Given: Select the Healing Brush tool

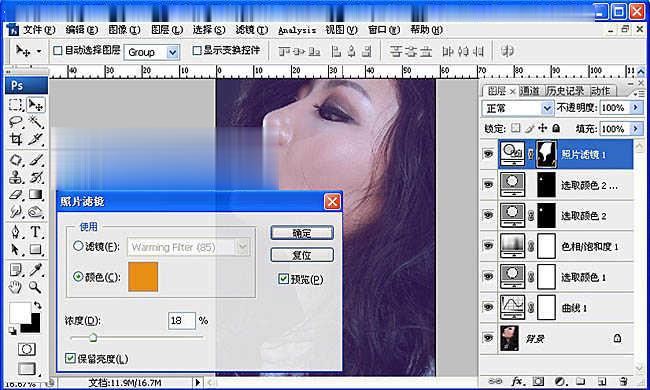Looking at the screenshot, I should [x=16, y=160].
